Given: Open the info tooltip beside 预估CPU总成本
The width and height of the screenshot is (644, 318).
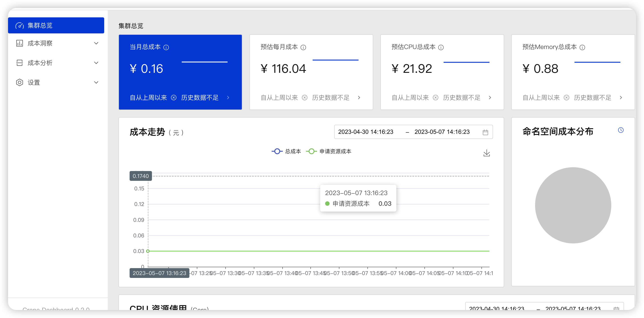Looking at the screenshot, I should point(441,47).
